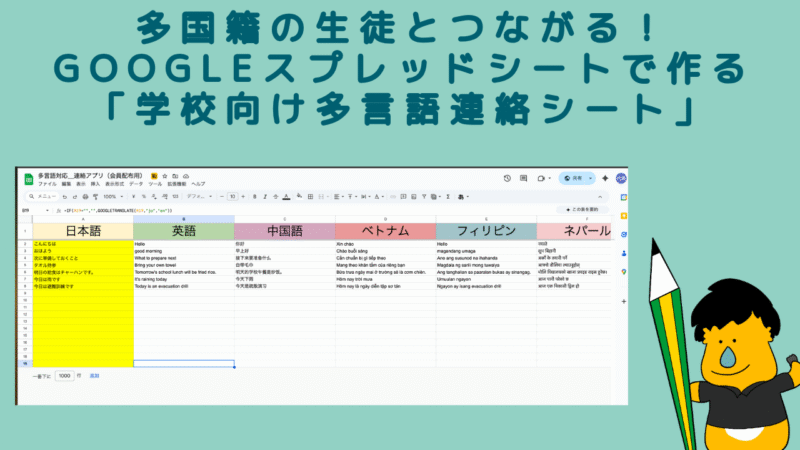Image resolution: width=800 pixels, height=450 pixels.
Task: Open the comments panel icon
Action: pyautogui.click(x=523, y=179)
